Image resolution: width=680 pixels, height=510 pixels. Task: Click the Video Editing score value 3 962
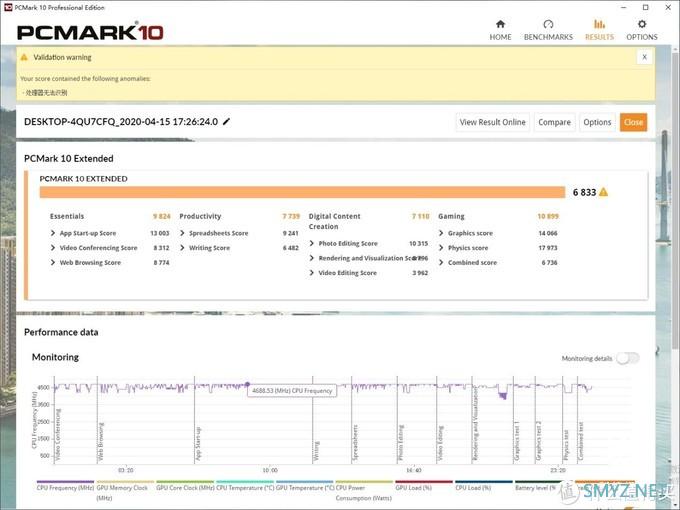pyautogui.click(x=420, y=273)
